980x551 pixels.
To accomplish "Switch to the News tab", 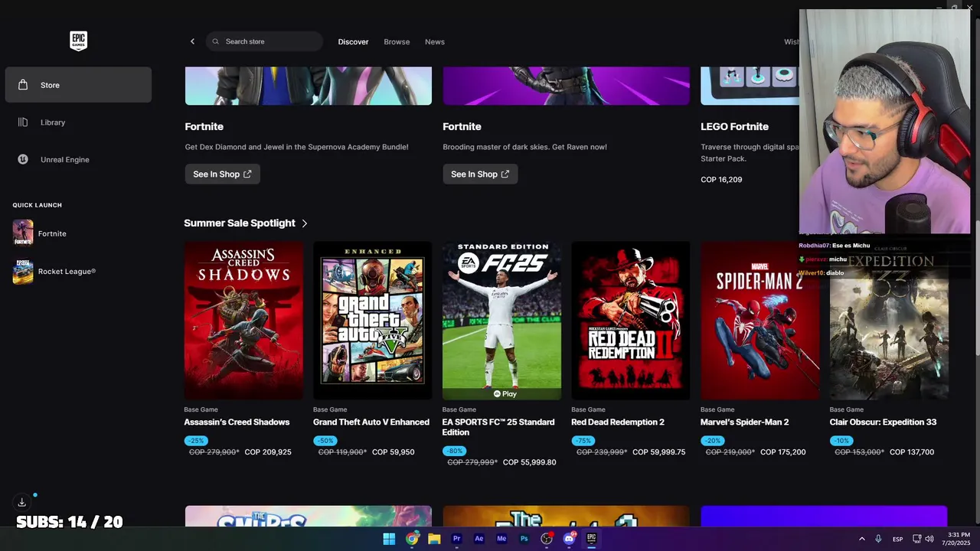I will click(435, 42).
